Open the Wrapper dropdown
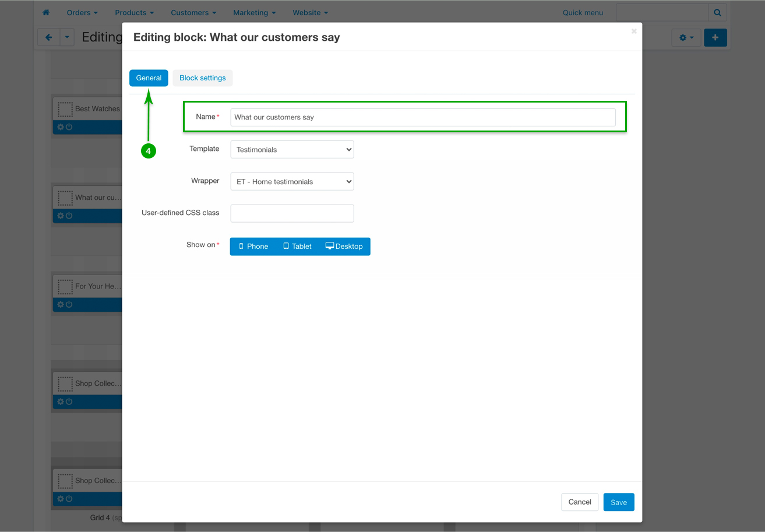This screenshot has width=765, height=532. pyautogui.click(x=292, y=182)
